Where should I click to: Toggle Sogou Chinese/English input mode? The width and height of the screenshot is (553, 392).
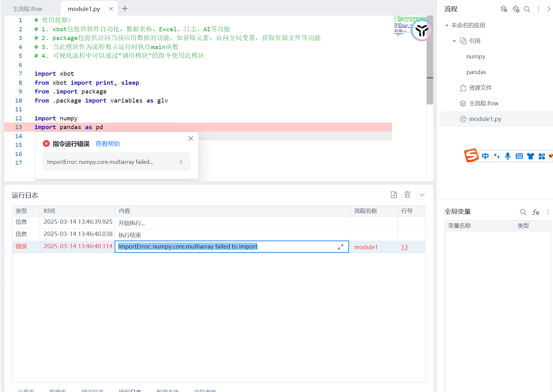(x=485, y=156)
